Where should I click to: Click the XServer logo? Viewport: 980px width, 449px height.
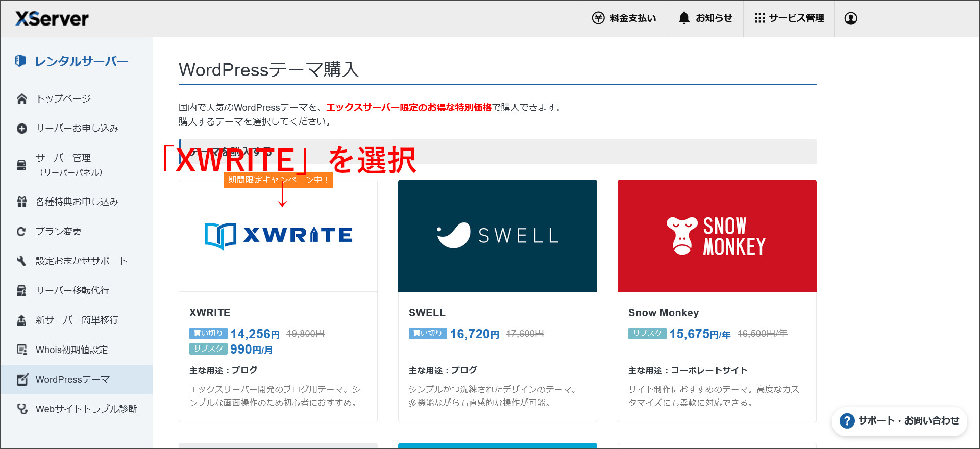tap(52, 19)
